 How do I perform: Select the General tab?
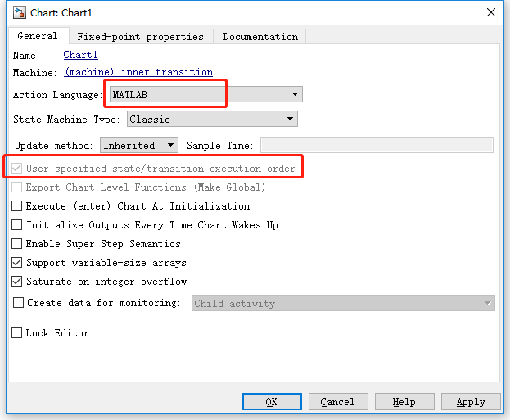click(38, 36)
